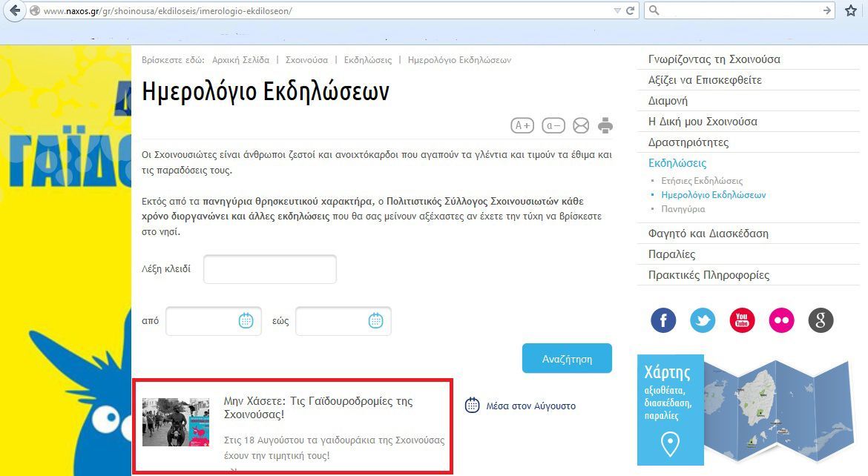868x476 pixels.
Task: Open the donkey race event thumbnail
Action: [176, 423]
